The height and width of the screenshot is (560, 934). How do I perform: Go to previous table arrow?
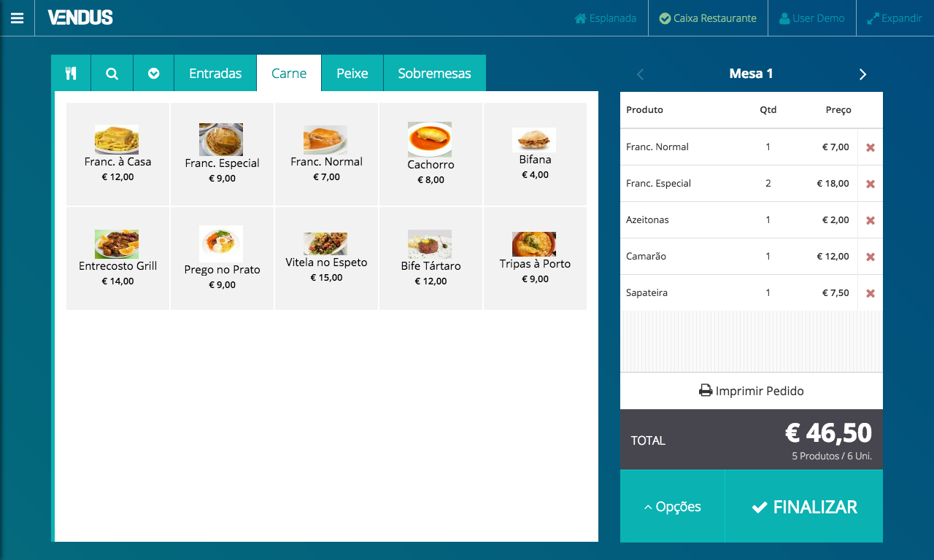641,74
